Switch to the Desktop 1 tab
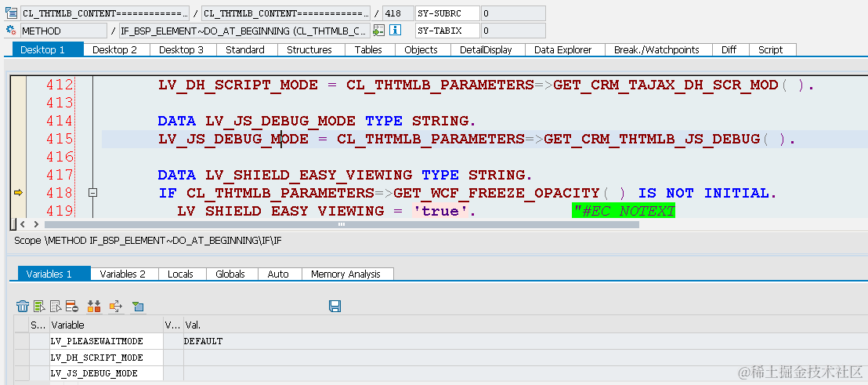 click(48, 49)
